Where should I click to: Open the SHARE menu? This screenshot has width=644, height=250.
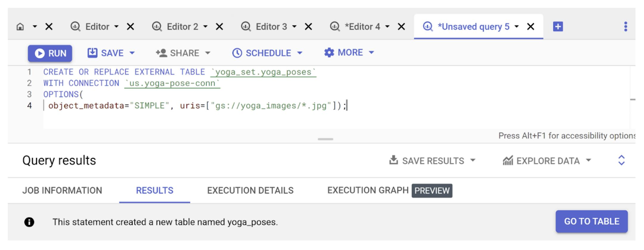click(x=183, y=53)
